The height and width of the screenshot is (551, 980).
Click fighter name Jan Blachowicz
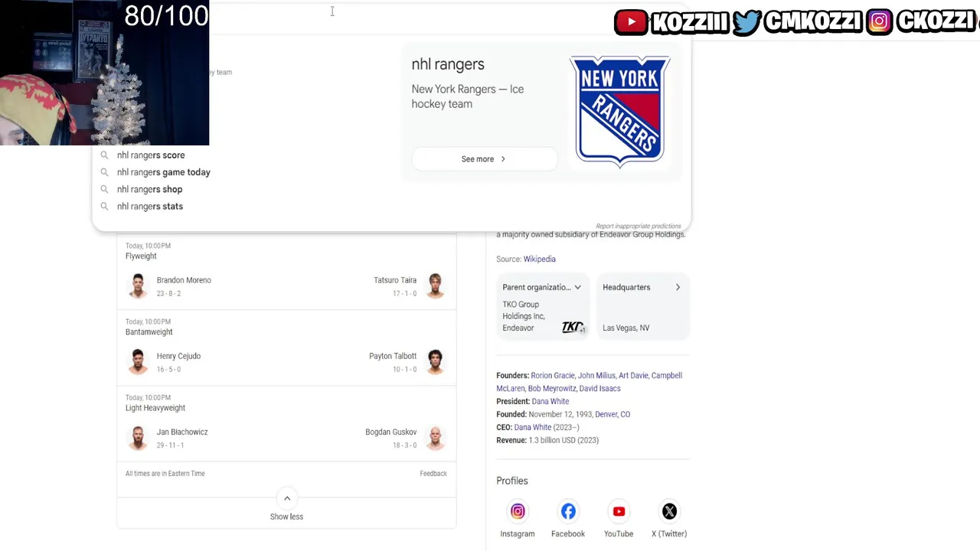182,432
